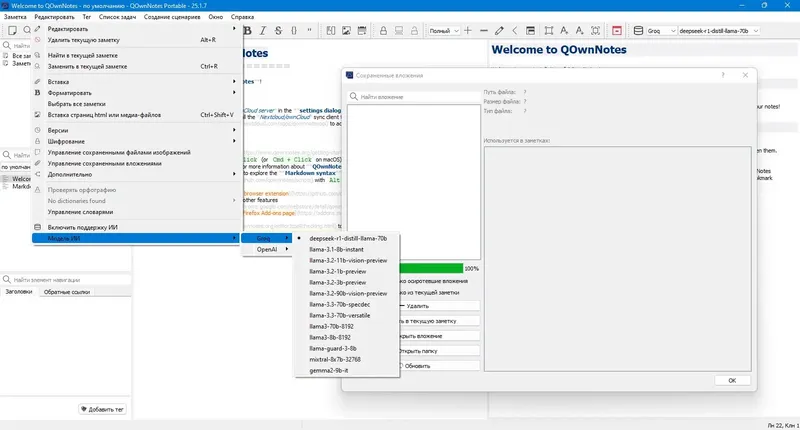Click the Обновить button in dialog
The width and height of the screenshot is (800, 430).
click(x=439, y=366)
